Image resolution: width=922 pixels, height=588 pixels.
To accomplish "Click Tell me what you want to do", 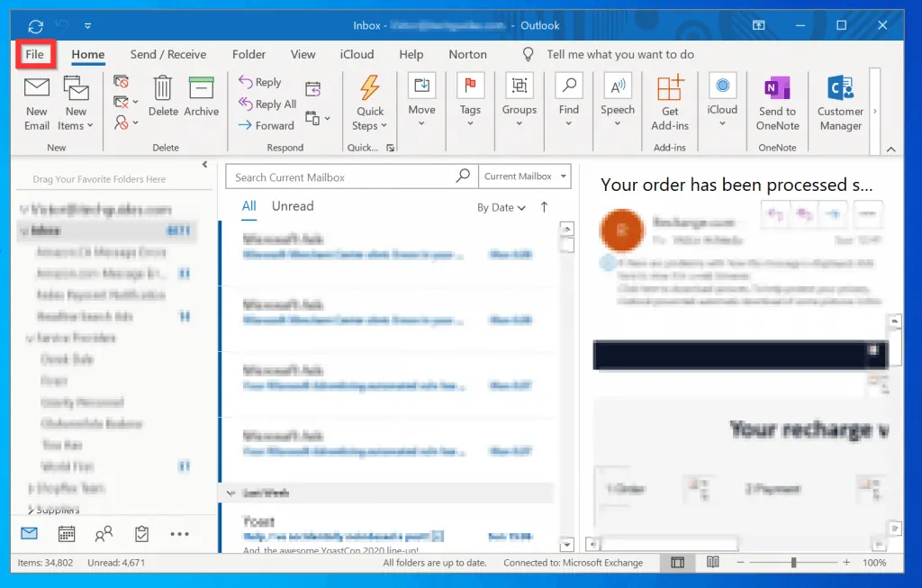I will (x=620, y=54).
